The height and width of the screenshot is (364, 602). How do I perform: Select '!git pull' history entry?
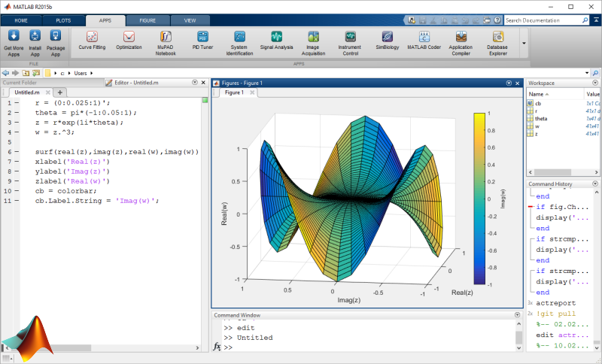click(556, 314)
